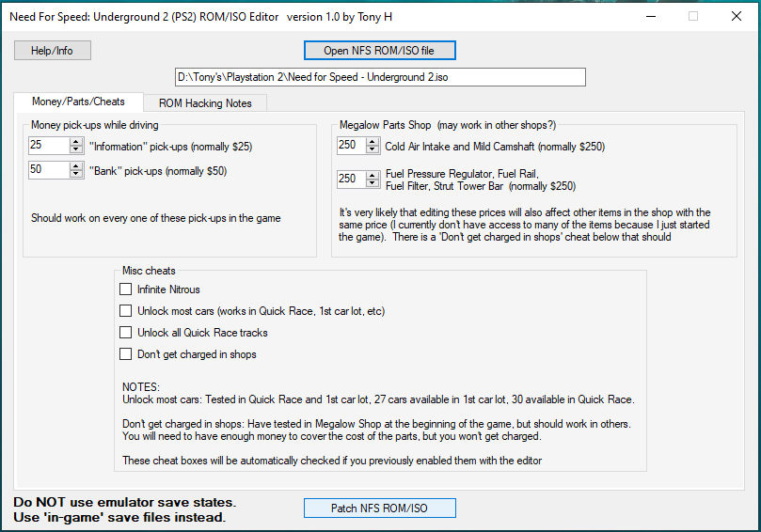Lower Cold Air Intake price with down arrow
Viewport: 761px width, 532px height.
[x=373, y=149]
